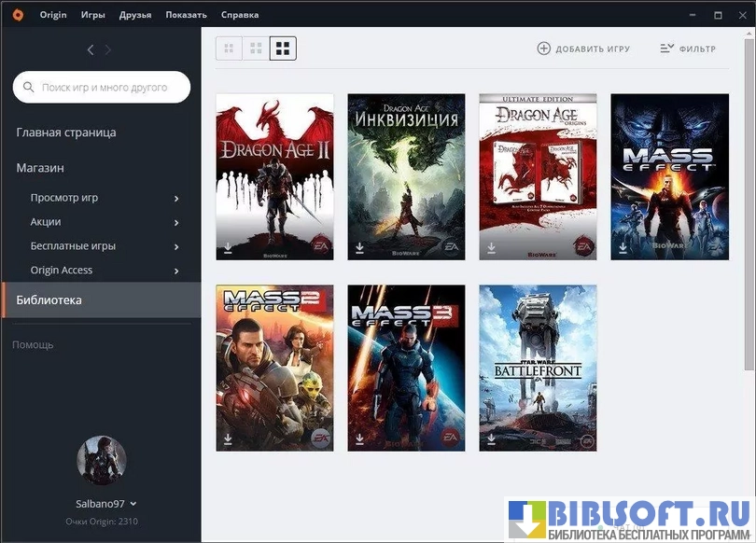
Task: Open the Фильтр filter button
Action: pos(688,49)
